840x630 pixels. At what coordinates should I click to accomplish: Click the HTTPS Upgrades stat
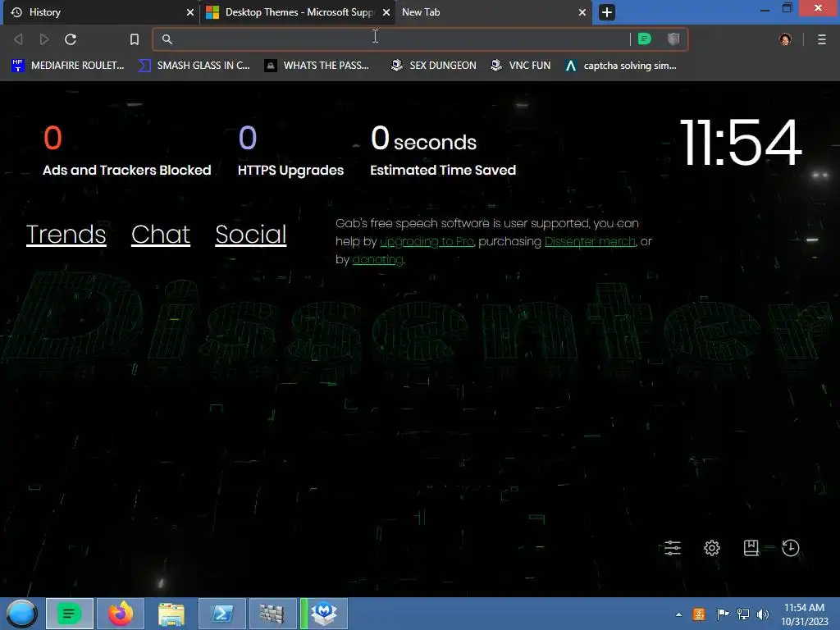(x=291, y=151)
